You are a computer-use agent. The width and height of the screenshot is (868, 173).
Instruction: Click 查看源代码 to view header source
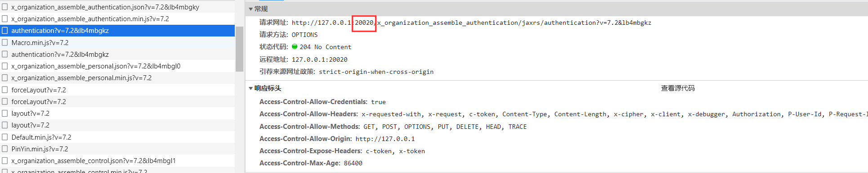[678, 88]
